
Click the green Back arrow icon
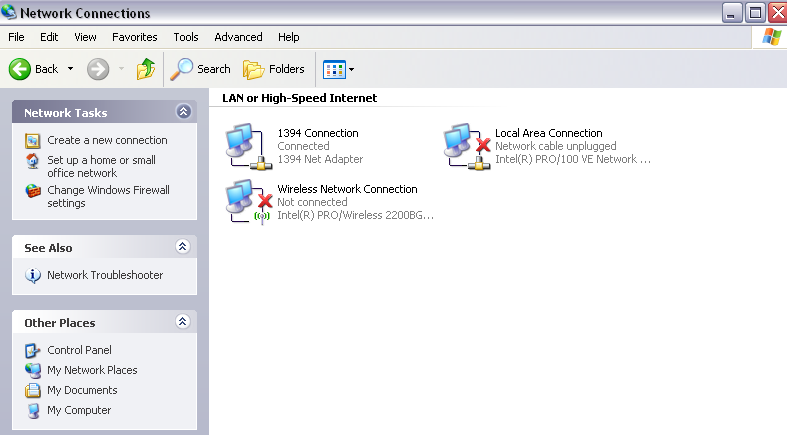point(21,69)
